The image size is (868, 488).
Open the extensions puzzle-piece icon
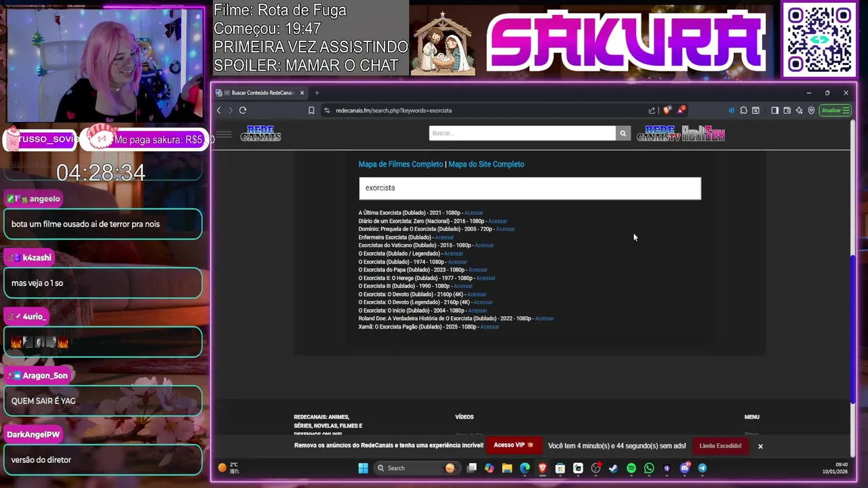point(743,110)
